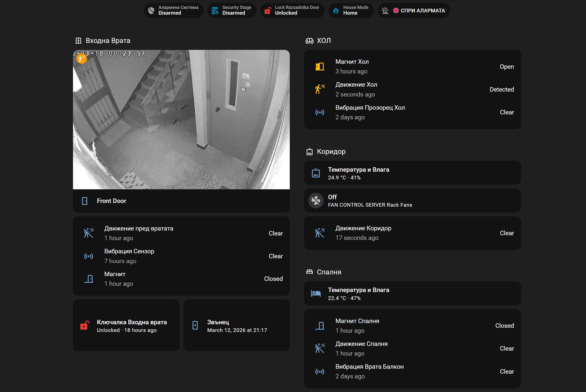Open the Звънец doorbell tile
Screen dimensions: 586x392
pyautogui.click(x=236, y=326)
